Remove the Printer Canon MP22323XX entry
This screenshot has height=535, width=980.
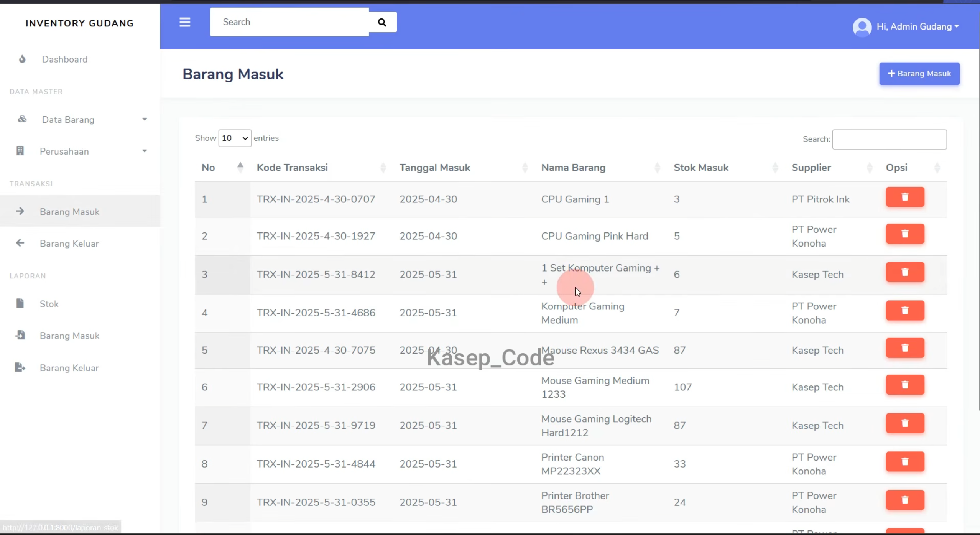(905, 461)
